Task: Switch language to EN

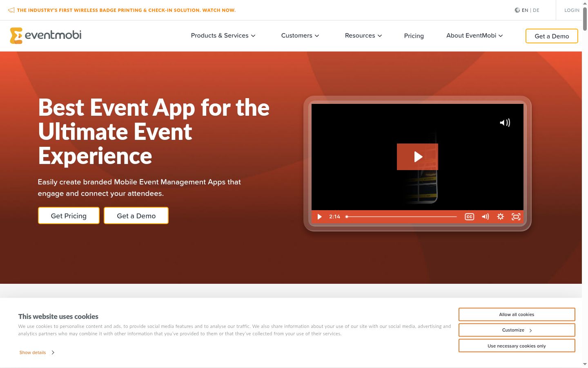Action: (x=525, y=10)
